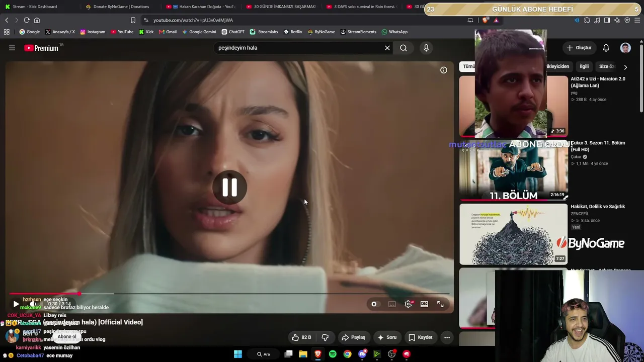Save the video with Kaydet
Screen dimensions: 644x362
pos(421,337)
